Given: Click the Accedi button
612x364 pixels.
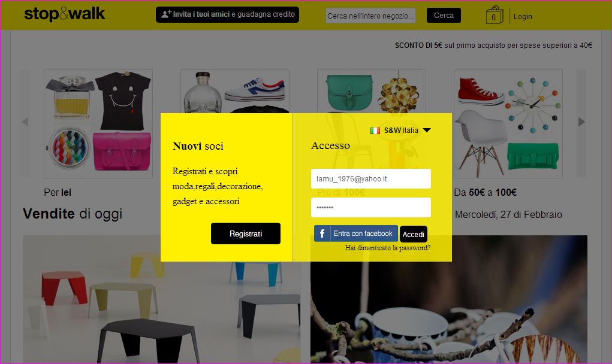Looking at the screenshot, I should (414, 234).
